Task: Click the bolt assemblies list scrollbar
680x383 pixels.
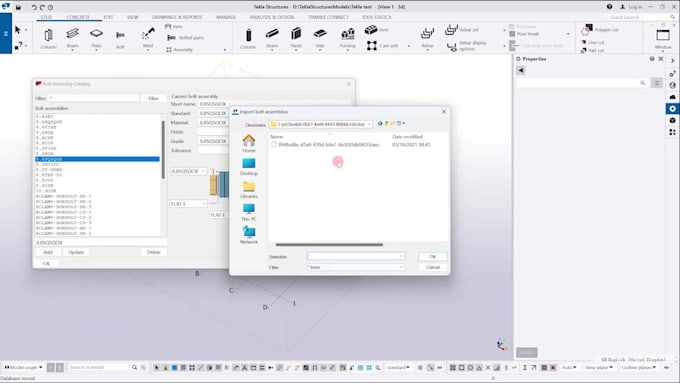Action: pos(163,150)
